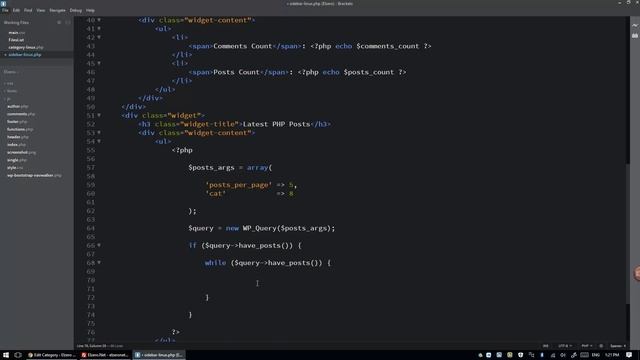640x360 pixels.
Task: Open index.php in project tree
Action: click(16, 144)
